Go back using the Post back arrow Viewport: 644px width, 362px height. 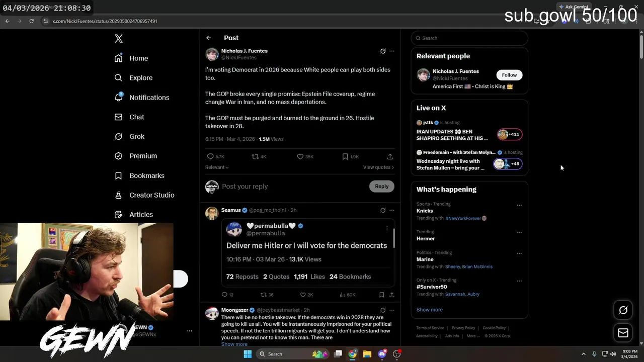209,38
